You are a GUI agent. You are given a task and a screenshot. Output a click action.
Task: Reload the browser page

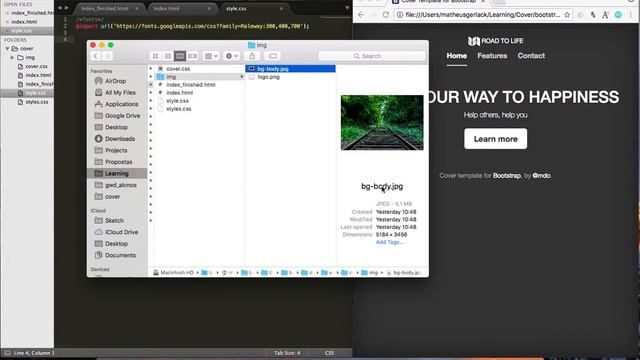click(x=385, y=15)
